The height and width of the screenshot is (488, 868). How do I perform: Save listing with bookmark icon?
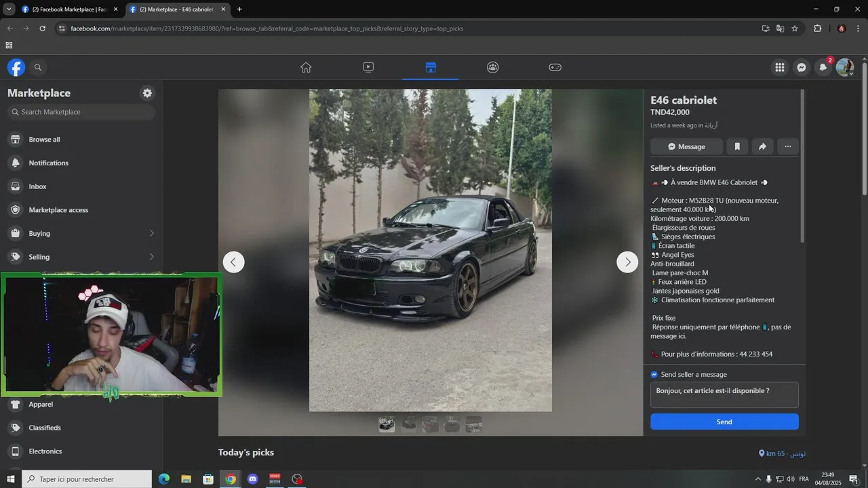click(x=737, y=146)
